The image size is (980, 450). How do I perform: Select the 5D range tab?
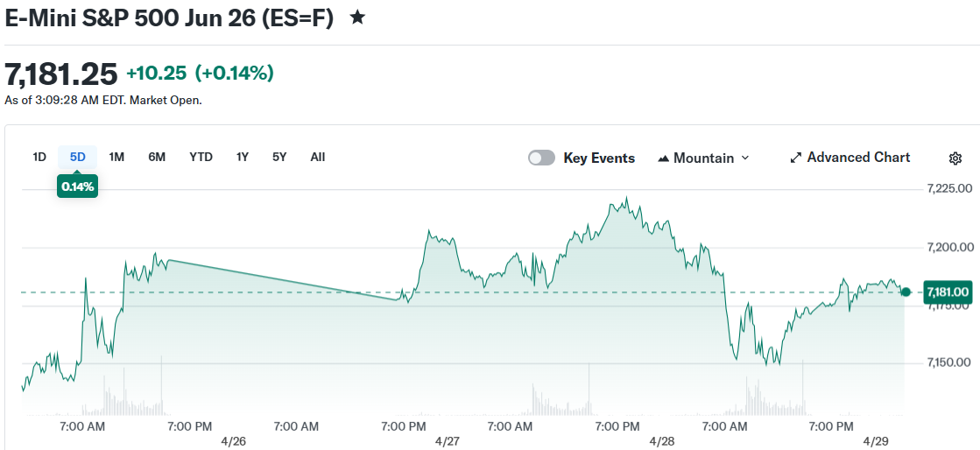77,157
